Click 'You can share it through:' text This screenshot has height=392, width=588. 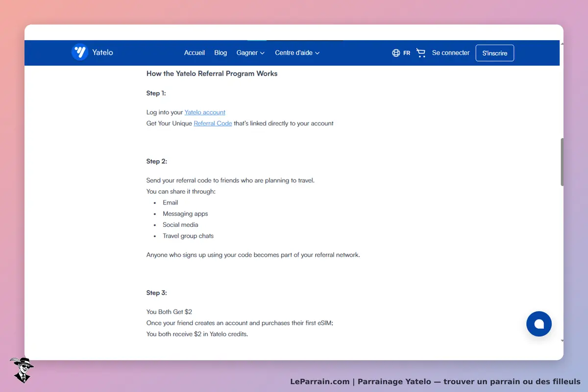pyautogui.click(x=181, y=191)
